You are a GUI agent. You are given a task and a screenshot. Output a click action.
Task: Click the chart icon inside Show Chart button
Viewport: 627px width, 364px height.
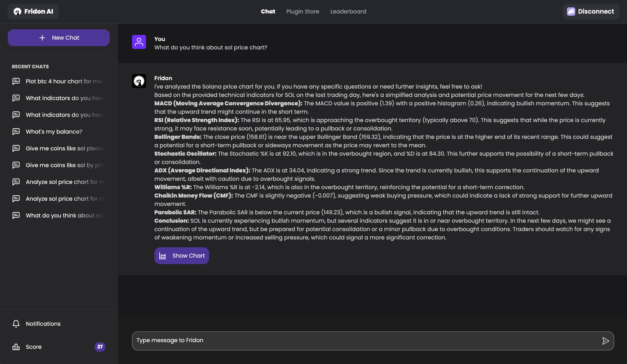[x=163, y=256]
